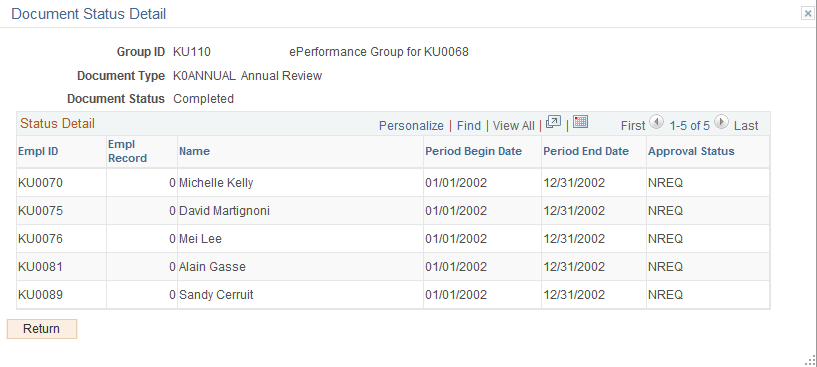Viewport: 817px width, 367px height.
Task: Sort by Empl Record column header
Action: click(127, 151)
